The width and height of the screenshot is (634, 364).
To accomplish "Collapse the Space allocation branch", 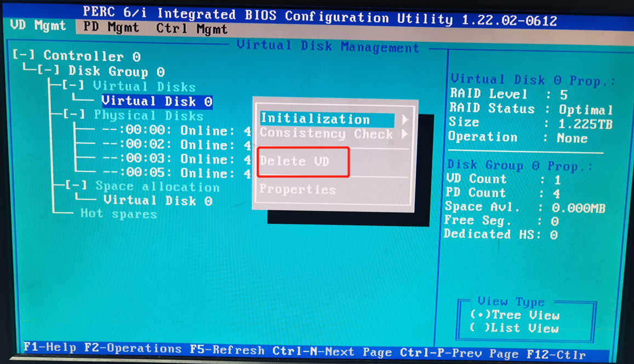I will (76, 186).
